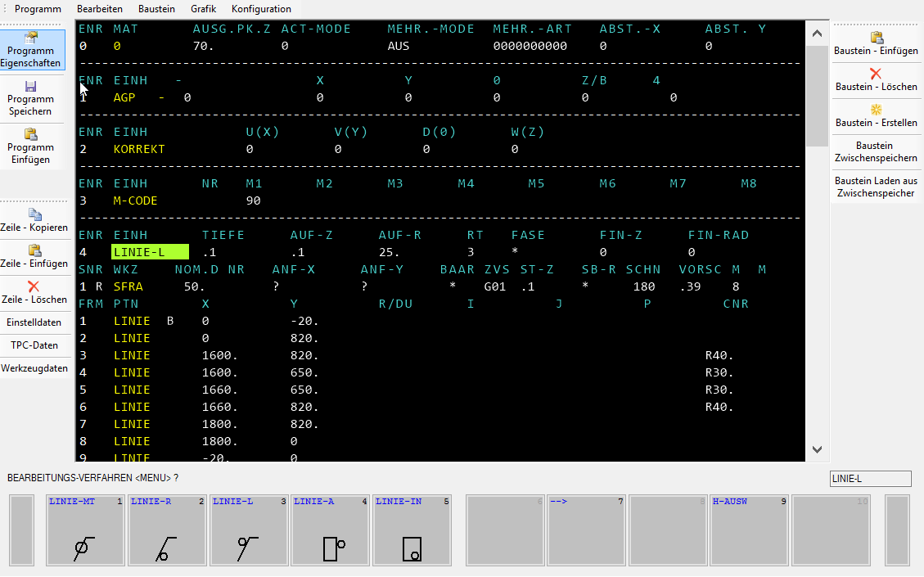Open the Bearbeiten menu
Screen dimensions: 924x577
(x=100, y=9)
